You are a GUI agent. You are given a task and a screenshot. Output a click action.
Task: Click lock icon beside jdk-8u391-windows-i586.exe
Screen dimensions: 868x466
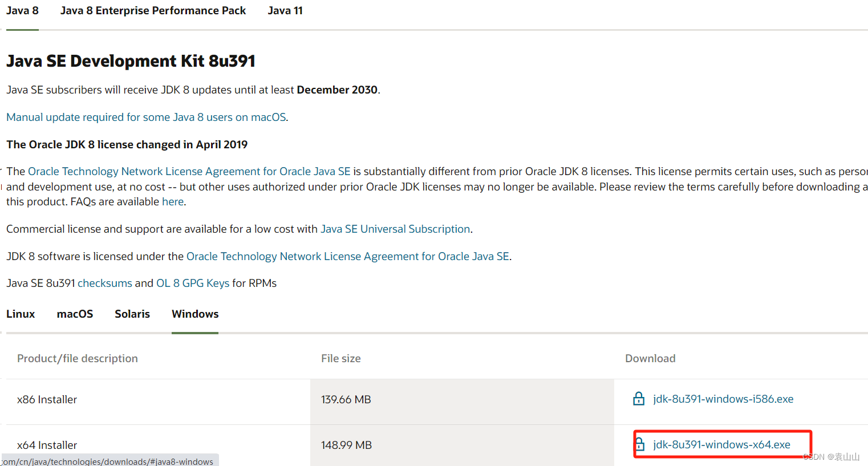[x=639, y=399]
